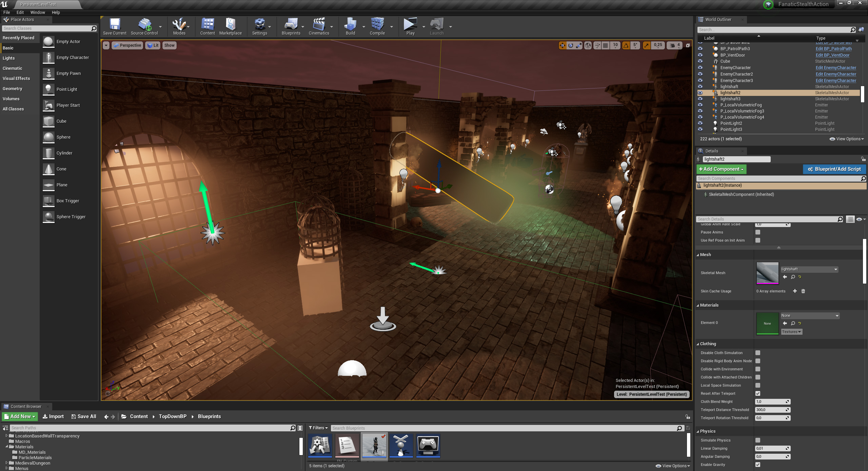Toggle the Pause Anims checkbox
Viewport: 868px width, 471px height.
[758, 232]
